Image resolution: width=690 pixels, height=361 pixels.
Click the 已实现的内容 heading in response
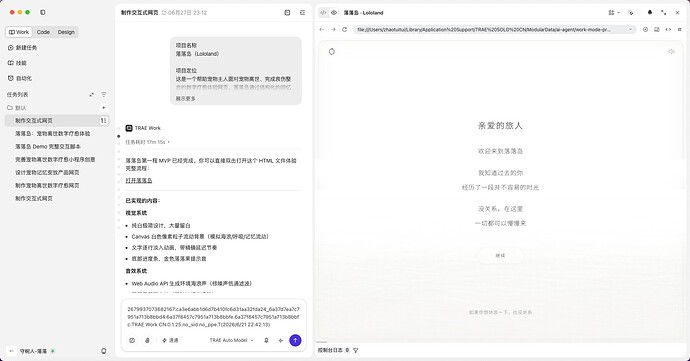coord(143,201)
